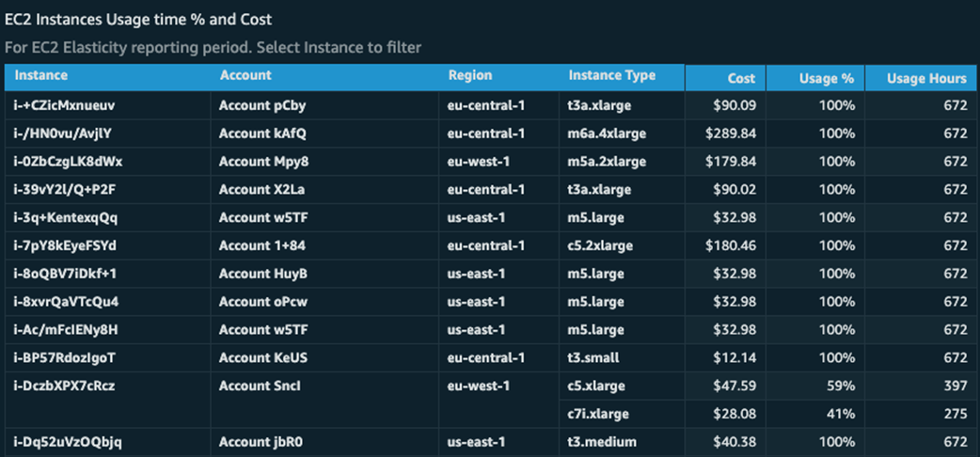Sort by Usage Hours column header
The image size is (980, 457).
pyautogui.click(x=926, y=78)
